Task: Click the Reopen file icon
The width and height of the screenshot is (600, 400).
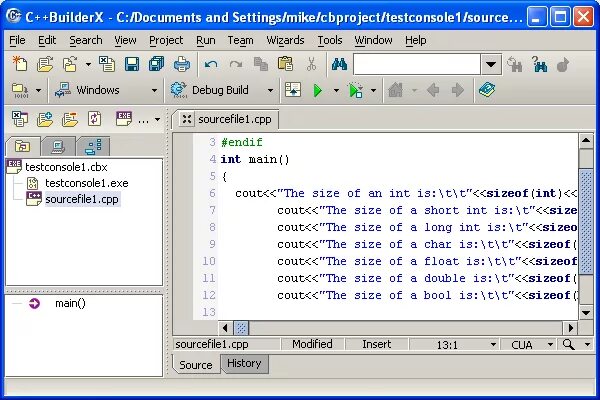Action: pyautogui.click(x=70, y=64)
